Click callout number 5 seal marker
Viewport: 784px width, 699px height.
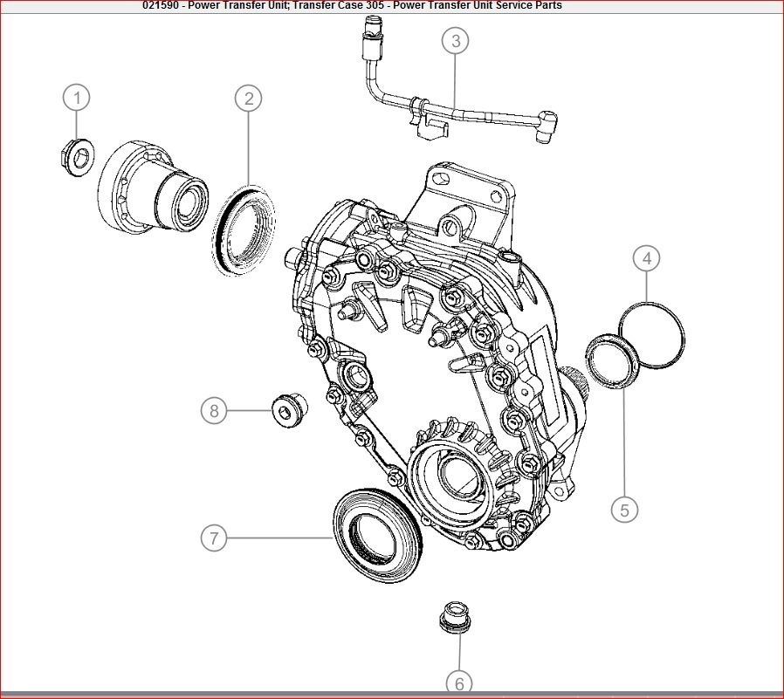pos(624,510)
